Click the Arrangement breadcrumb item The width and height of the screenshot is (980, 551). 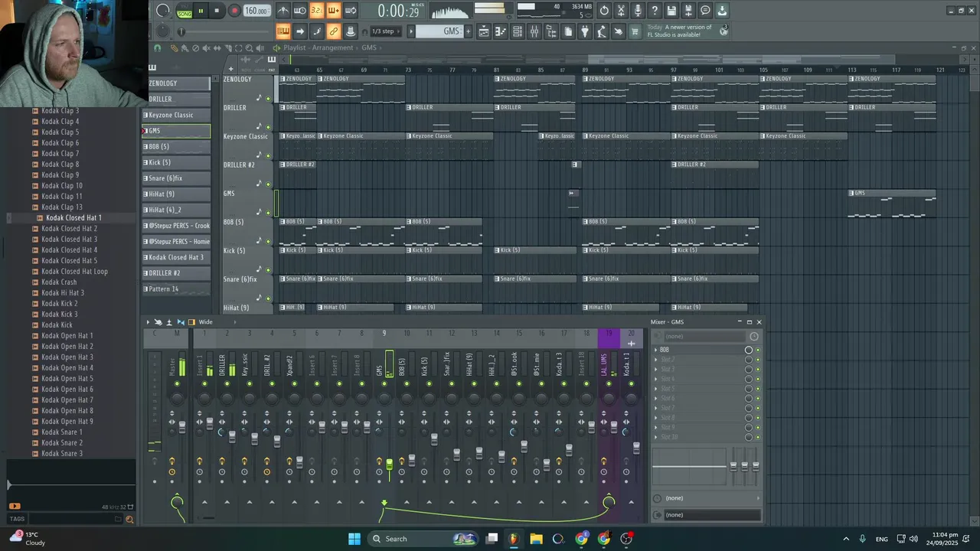[x=333, y=47]
